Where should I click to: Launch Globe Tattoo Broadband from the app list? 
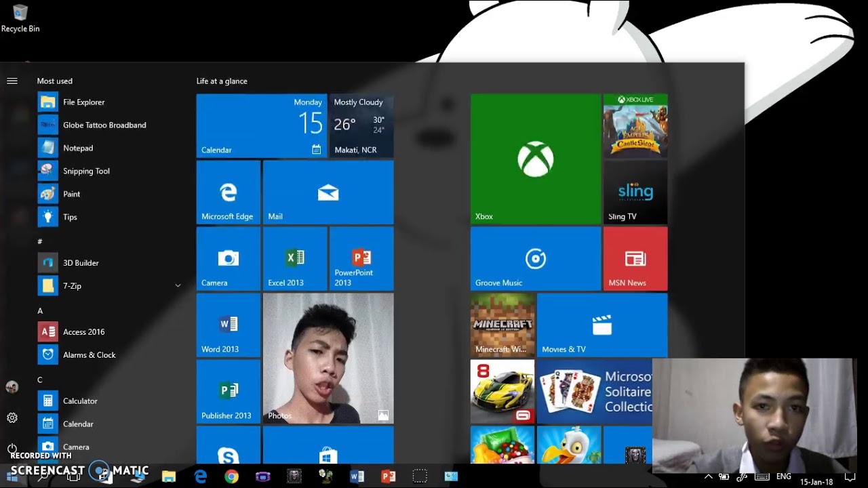click(x=110, y=125)
